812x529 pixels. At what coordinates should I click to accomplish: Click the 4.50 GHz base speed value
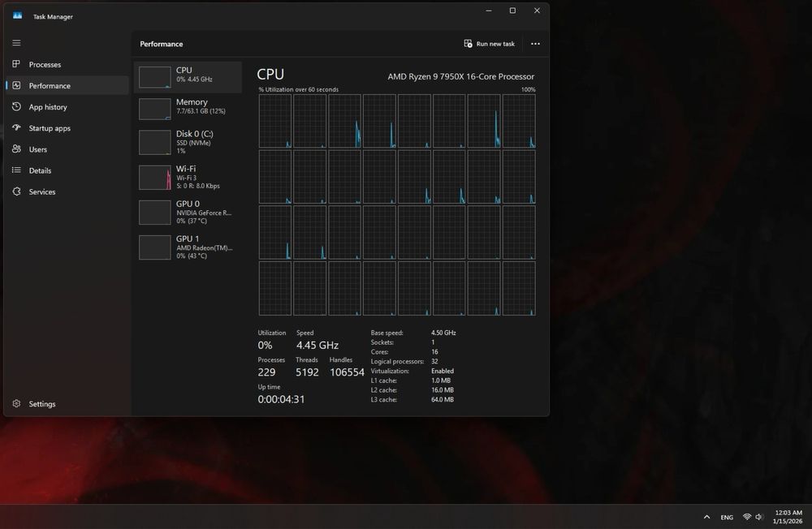click(443, 333)
